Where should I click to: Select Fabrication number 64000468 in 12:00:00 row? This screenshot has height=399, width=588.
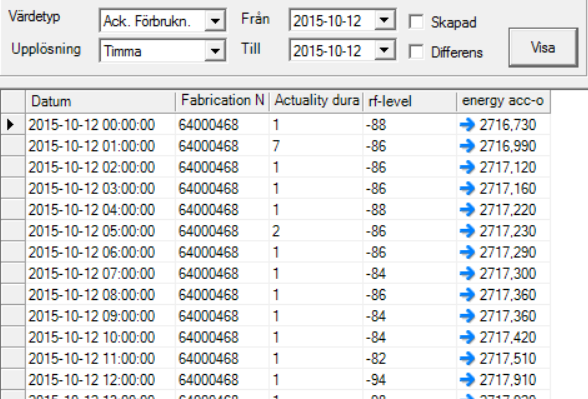click(x=222, y=380)
